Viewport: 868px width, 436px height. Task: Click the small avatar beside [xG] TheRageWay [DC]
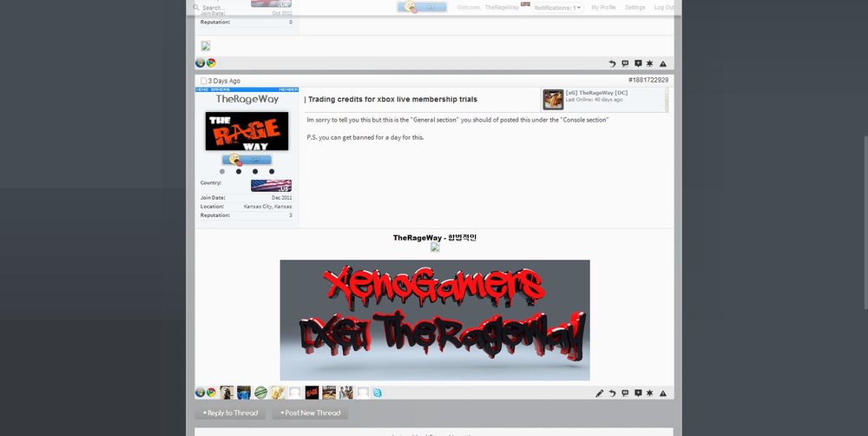553,100
